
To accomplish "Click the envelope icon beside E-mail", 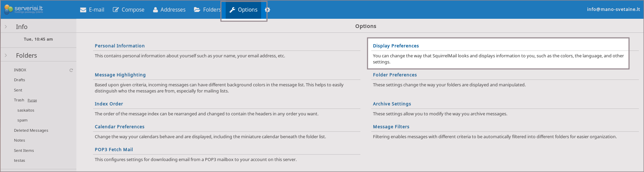I will 83,10.
